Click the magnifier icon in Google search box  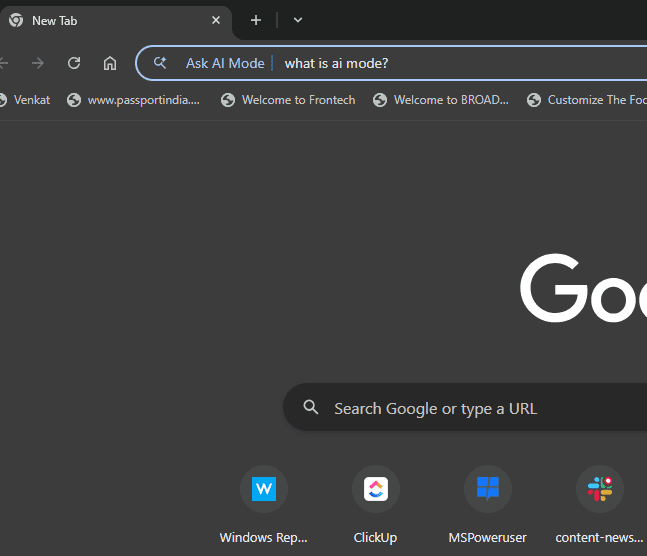(311, 407)
